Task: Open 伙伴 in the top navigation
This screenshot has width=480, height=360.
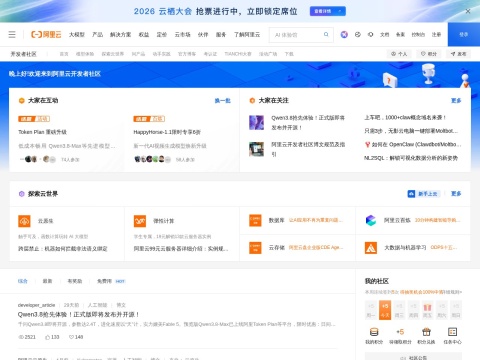Action: click(203, 34)
